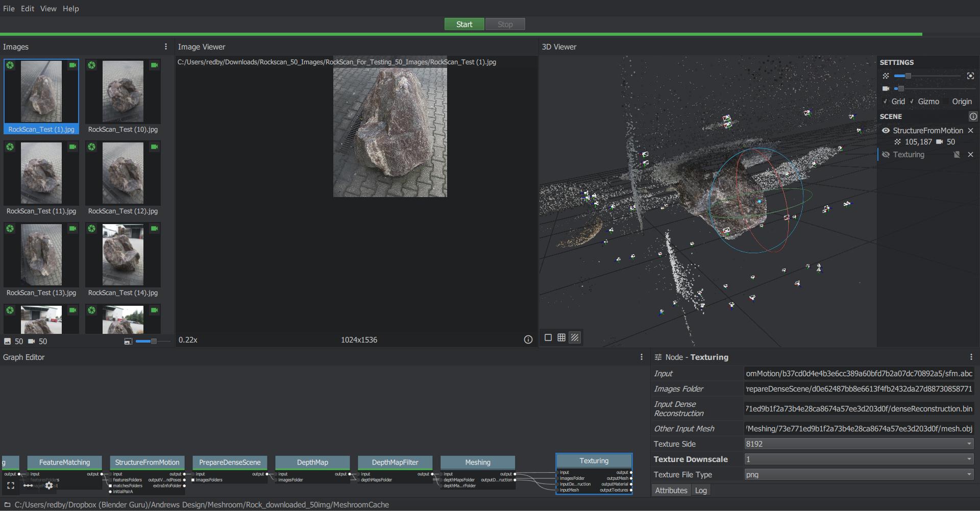The image size is (980, 511).
Task: Click the green Start button
Action: tap(464, 25)
